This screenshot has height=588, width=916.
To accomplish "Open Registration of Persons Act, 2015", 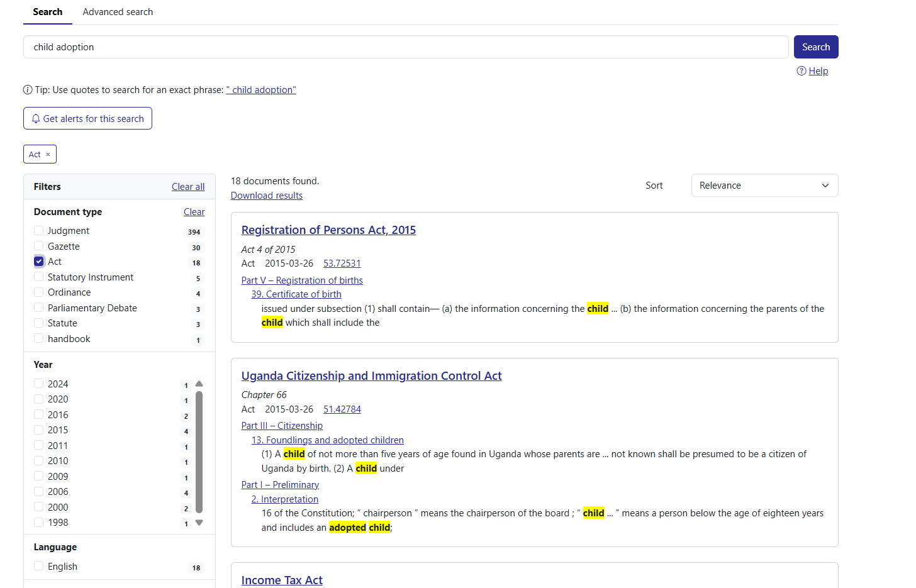I will (328, 230).
